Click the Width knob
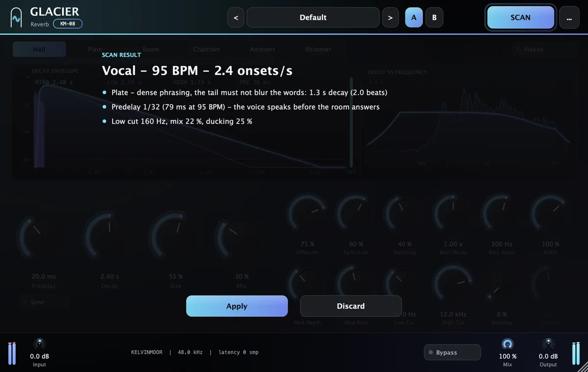The height and width of the screenshot is (372, 588). [x=550, y=214]
